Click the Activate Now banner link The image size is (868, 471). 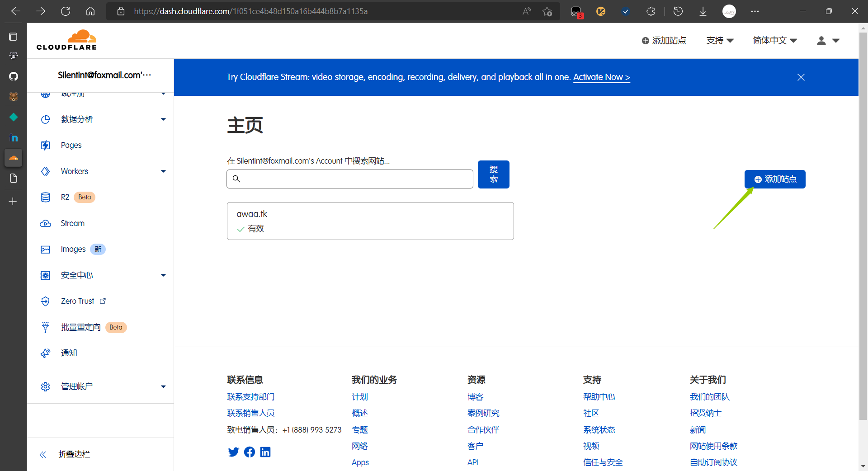601,77
